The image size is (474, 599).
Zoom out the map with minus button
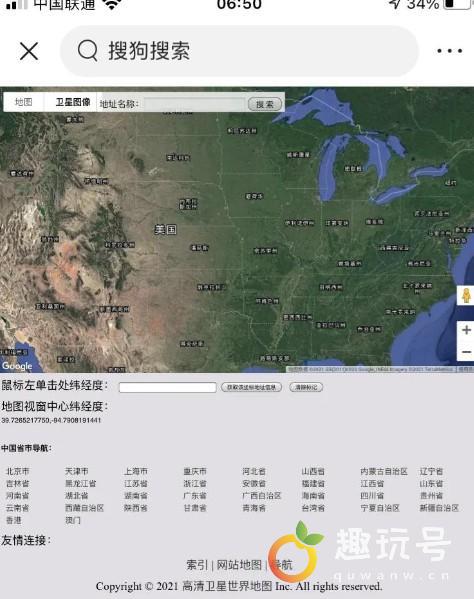click(x=466, y=351)
